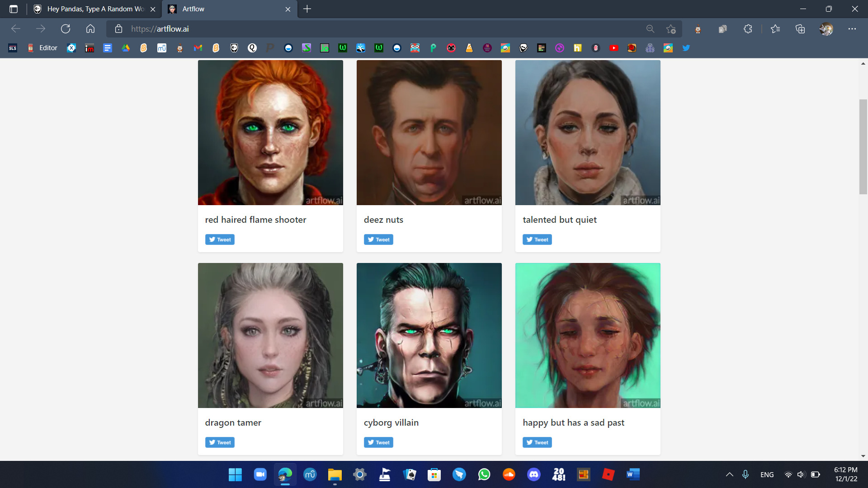Open a new browser tab
Image resolution: width=868 pixels, height=488 pixels.
[x=307, y=9]
